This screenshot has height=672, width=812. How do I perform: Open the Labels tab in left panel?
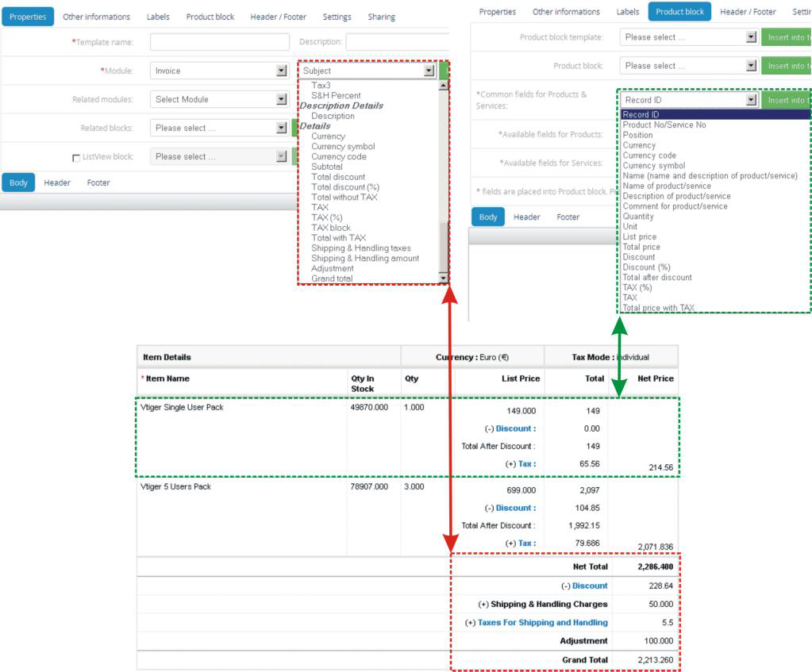[158, 17]
